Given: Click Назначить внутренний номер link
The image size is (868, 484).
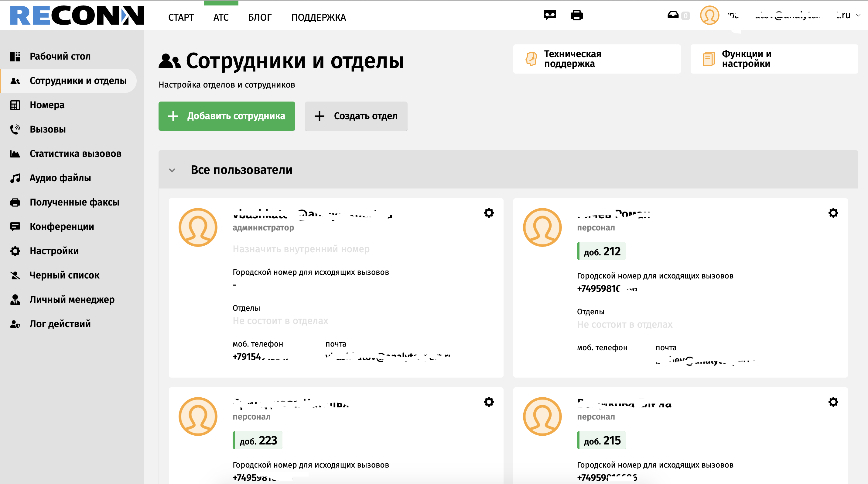Looking at the screenshot, I should click(x=301, y=249).
